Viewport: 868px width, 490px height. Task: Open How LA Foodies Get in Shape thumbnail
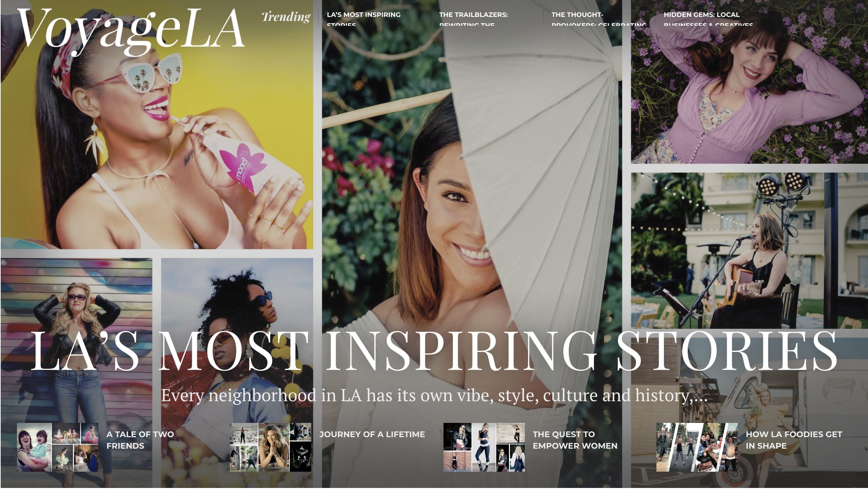pyautogui.click(x=697, y=447)
